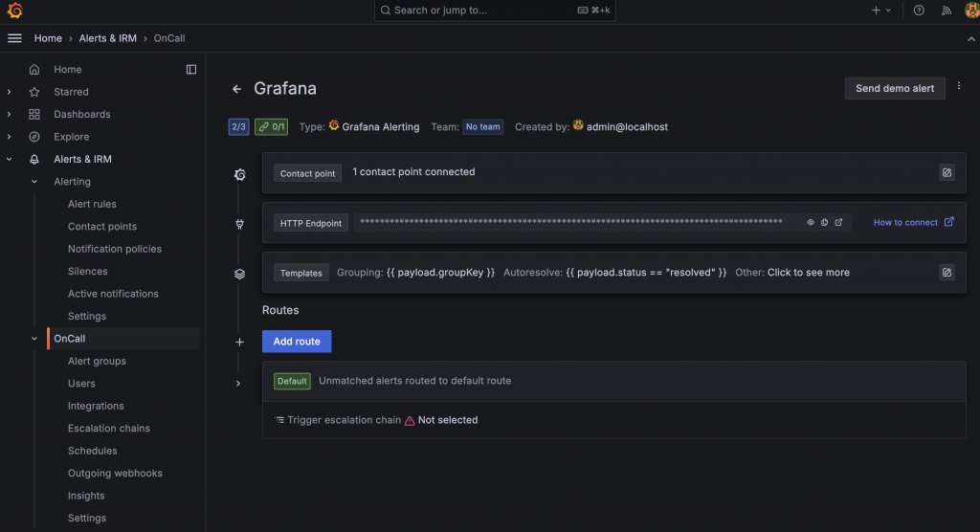Viewport: 980px width, 532px height.
Task: Edit the Contact point connection
Action: click(947, 172)
